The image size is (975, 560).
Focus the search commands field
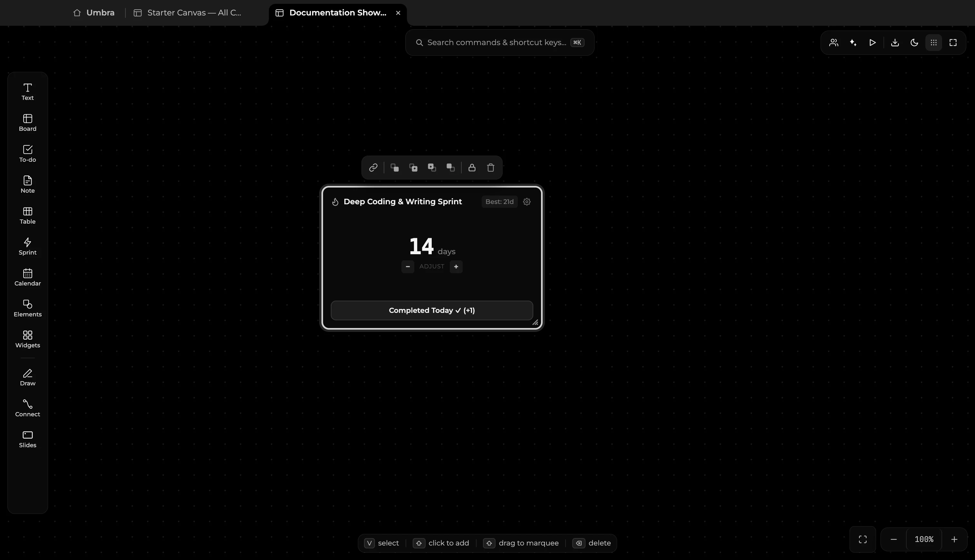(x=499, y=43)
